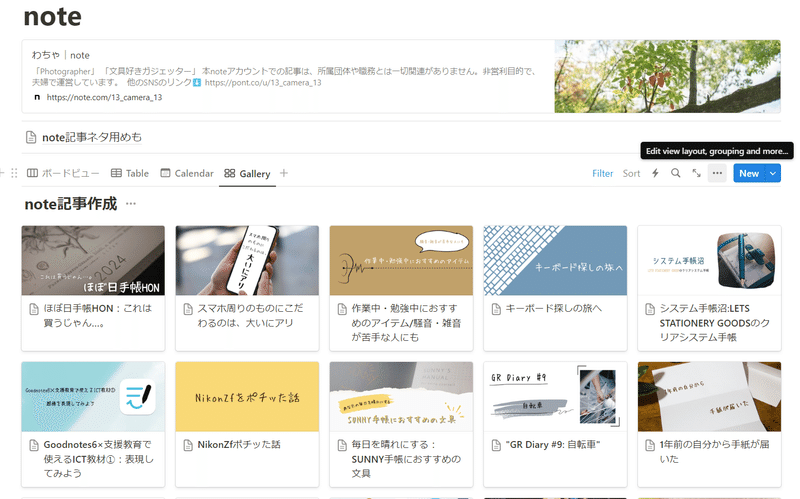The height and width of the screenshot is (499, 800).
Task: Open the yellow NikonZf card cover
Action: [247, 396]
